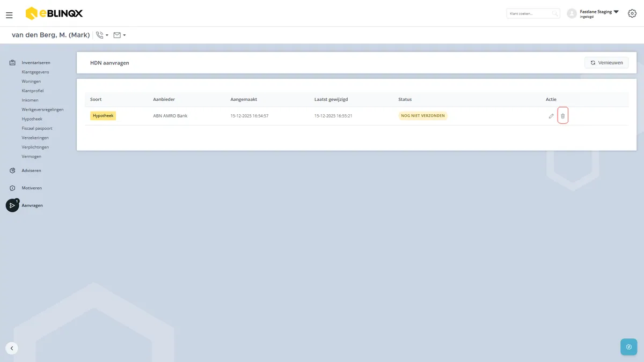
Task: Open the settings gear icon
Action: pyautogui.click(x=632, y=13)
